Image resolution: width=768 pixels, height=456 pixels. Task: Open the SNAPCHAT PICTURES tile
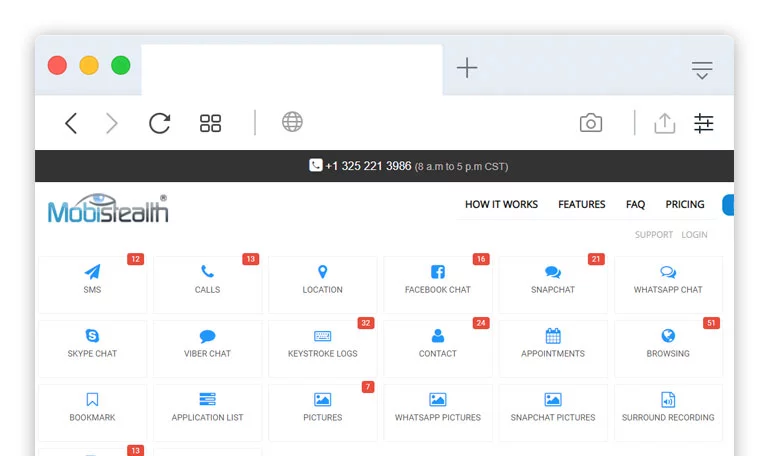552,412
